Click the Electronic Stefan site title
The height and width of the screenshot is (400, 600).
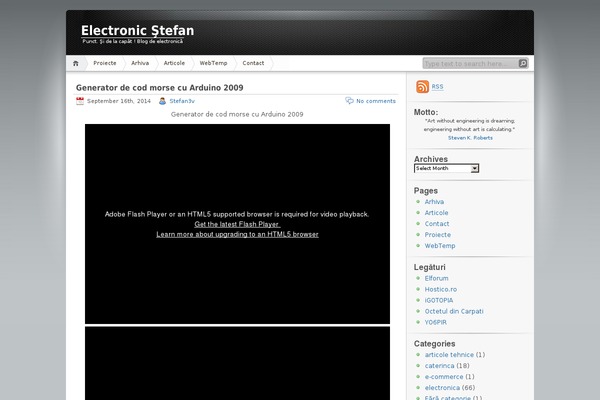click(x=138, y=31)
